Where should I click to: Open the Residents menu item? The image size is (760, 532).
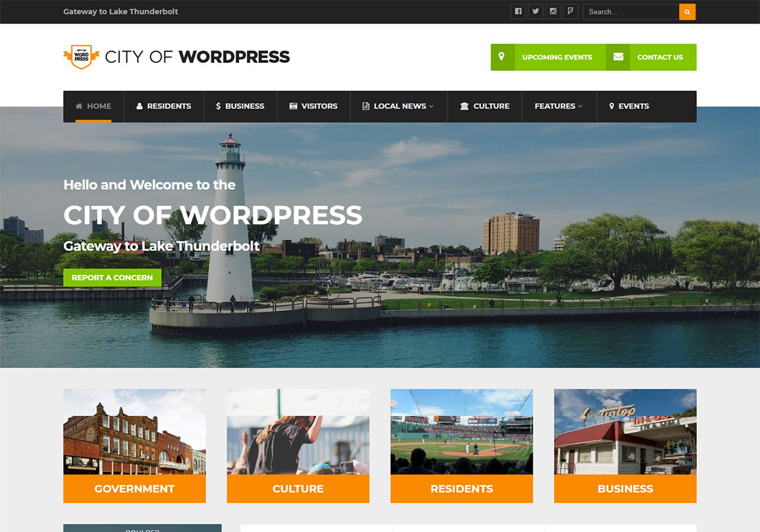click(x=164, y=106)
